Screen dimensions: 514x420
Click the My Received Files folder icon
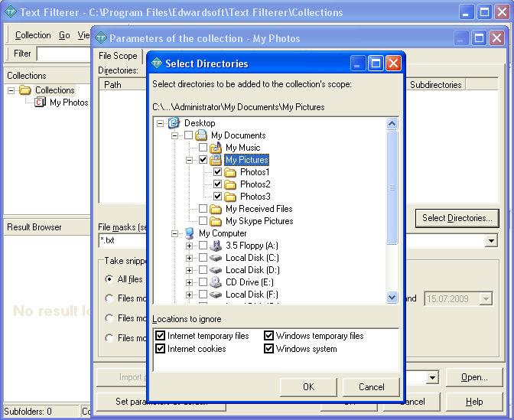[216, 209]
